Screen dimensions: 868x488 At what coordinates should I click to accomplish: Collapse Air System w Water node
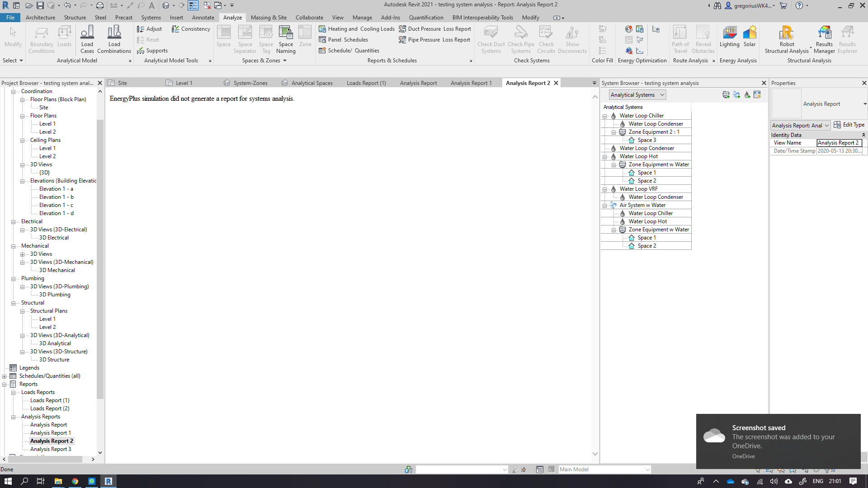point(604,205)
